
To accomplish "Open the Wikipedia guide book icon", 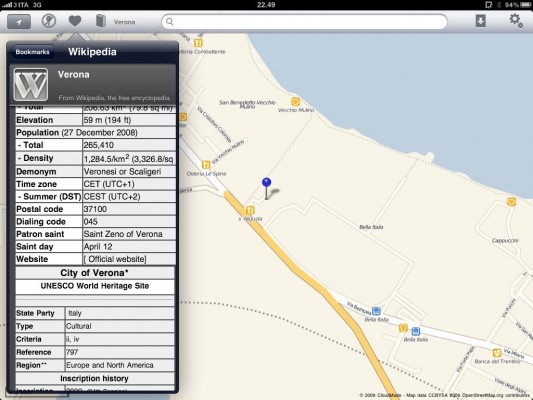I will (101, 21).
